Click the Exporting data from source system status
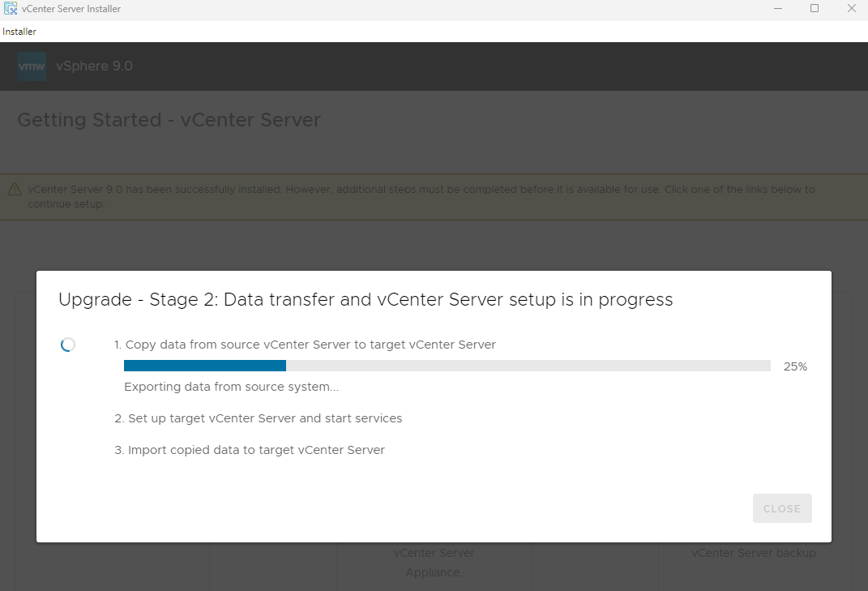The image size is (868, 591). pyautogui.click(x=232, y=387)
